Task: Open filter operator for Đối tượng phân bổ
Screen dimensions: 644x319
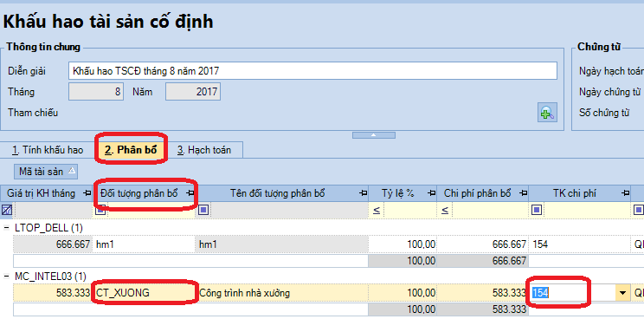Action: coord(100,211)
